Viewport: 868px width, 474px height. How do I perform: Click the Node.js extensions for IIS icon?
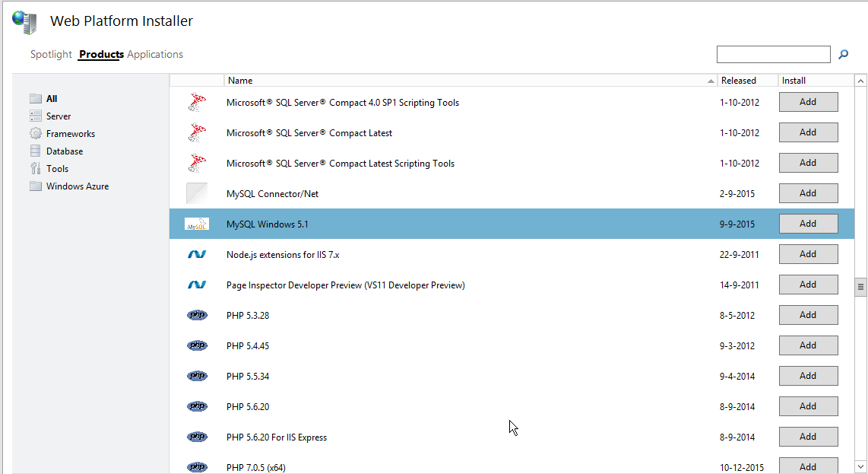coord(197,254)
